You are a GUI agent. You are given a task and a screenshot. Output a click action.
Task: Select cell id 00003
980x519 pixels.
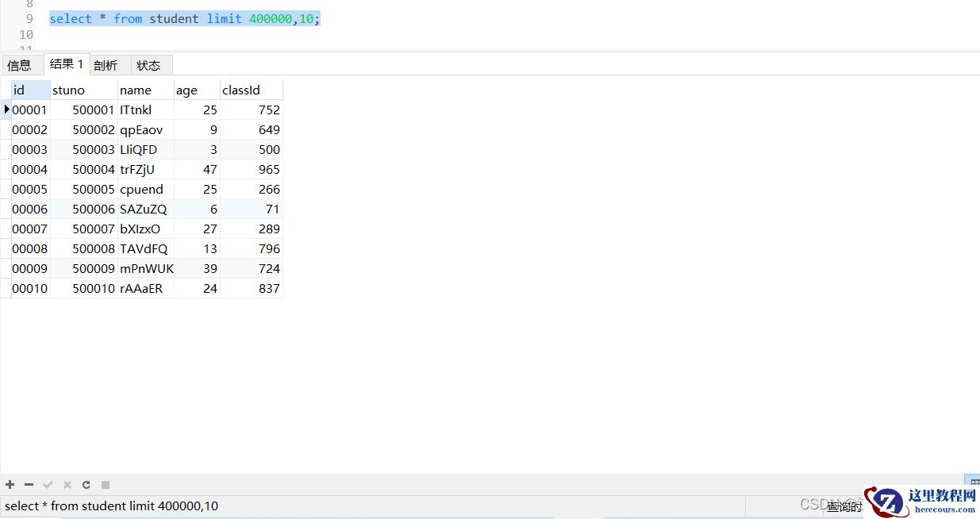coord(31,149)
